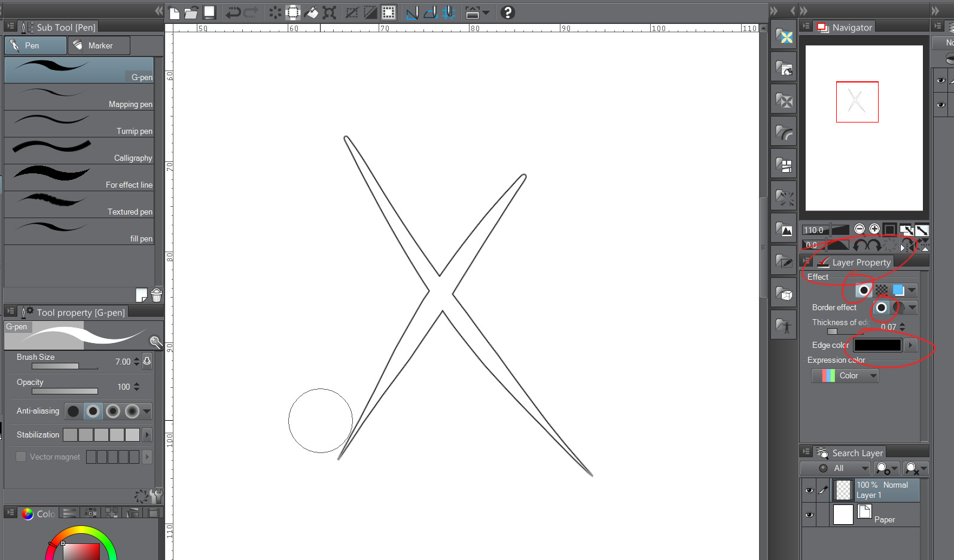Click the Clear (dotted circle) toolbar icon
Image resolution: width=954 pixels, height=560 pixels.
pos(275,13)
